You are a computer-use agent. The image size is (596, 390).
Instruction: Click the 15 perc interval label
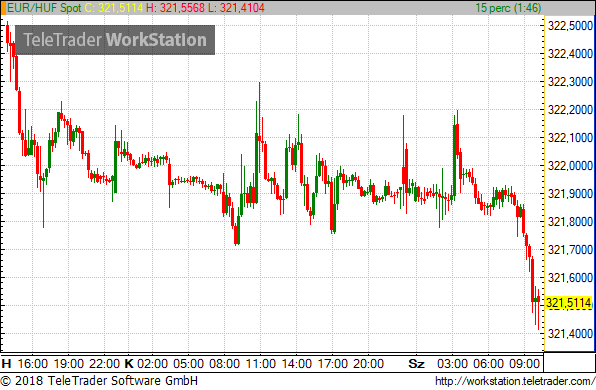[508, 8]
